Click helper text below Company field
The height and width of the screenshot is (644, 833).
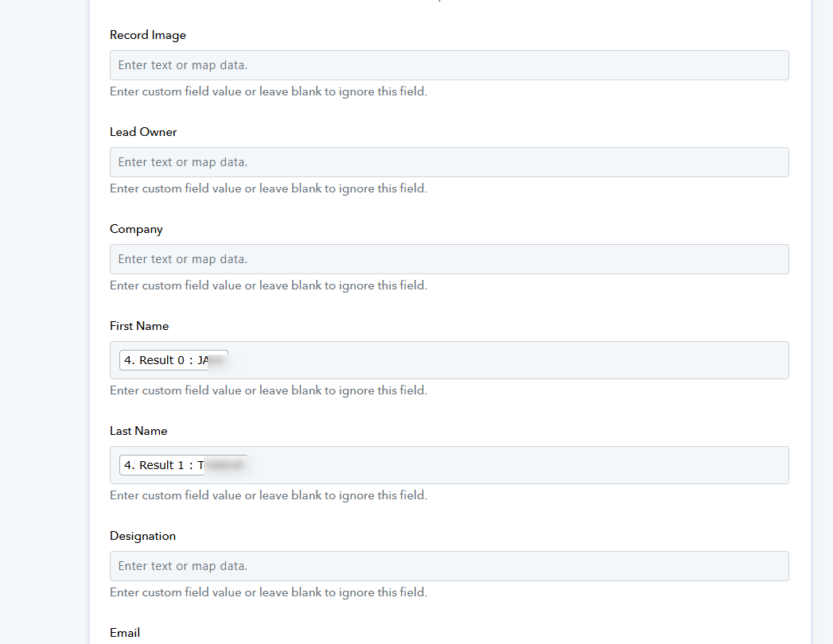[x=268, y=285]
